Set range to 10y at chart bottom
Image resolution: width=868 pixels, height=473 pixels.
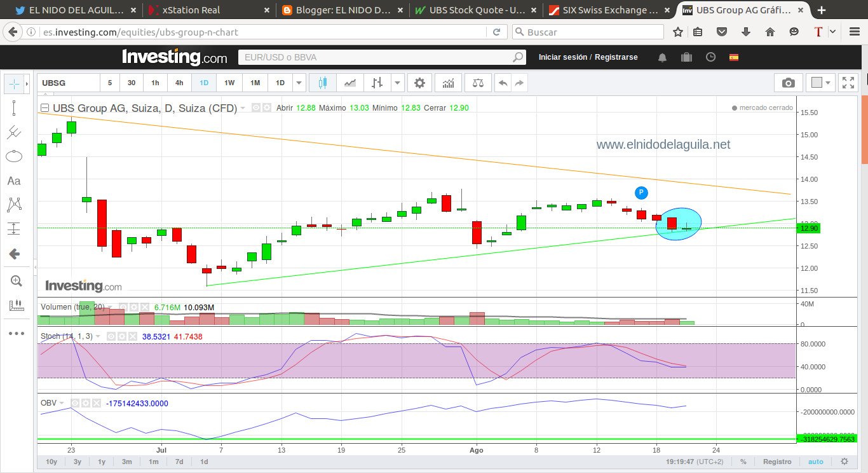coord(51,462)
